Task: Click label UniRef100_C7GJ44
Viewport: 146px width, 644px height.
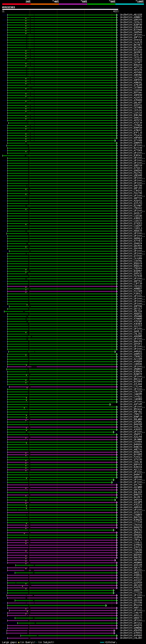Action: point(131,387)
